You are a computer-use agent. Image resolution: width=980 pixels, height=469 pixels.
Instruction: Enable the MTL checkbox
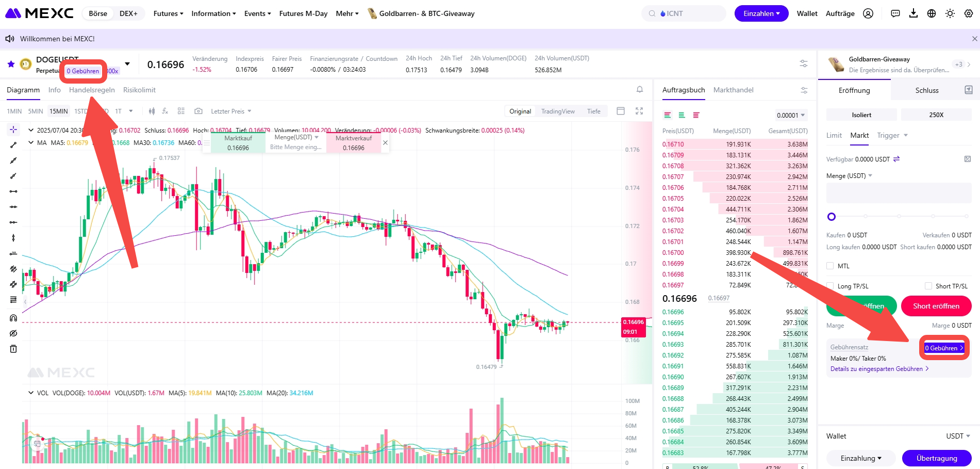pyautogui.click(x=830, y=266)
